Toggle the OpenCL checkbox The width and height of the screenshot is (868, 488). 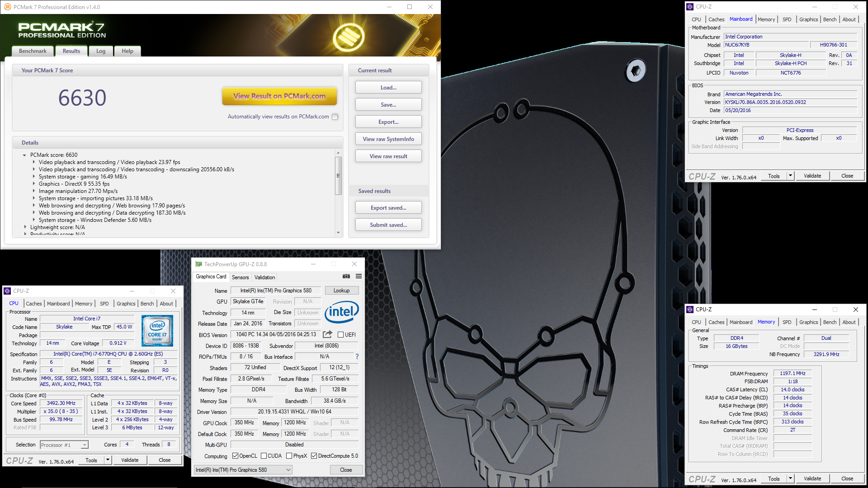pos(235,456)
